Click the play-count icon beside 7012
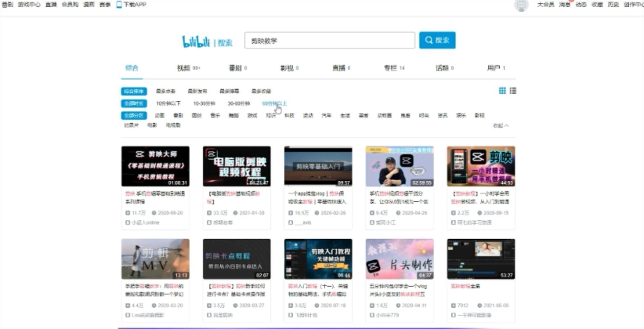Image resolution: width=644 pixels, height=329 pixels. [453, 306]
